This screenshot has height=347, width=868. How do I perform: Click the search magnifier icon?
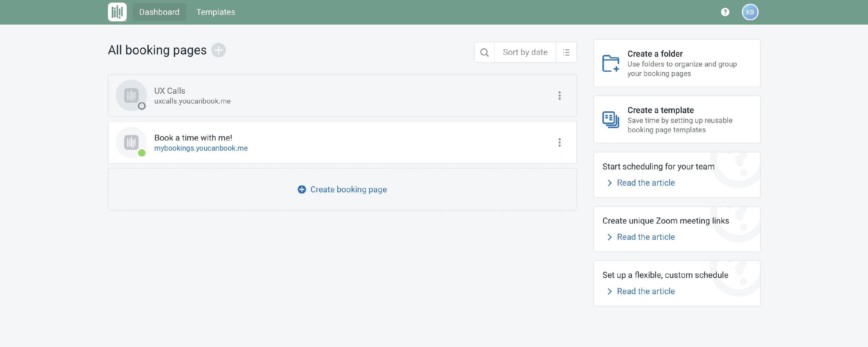484,52
